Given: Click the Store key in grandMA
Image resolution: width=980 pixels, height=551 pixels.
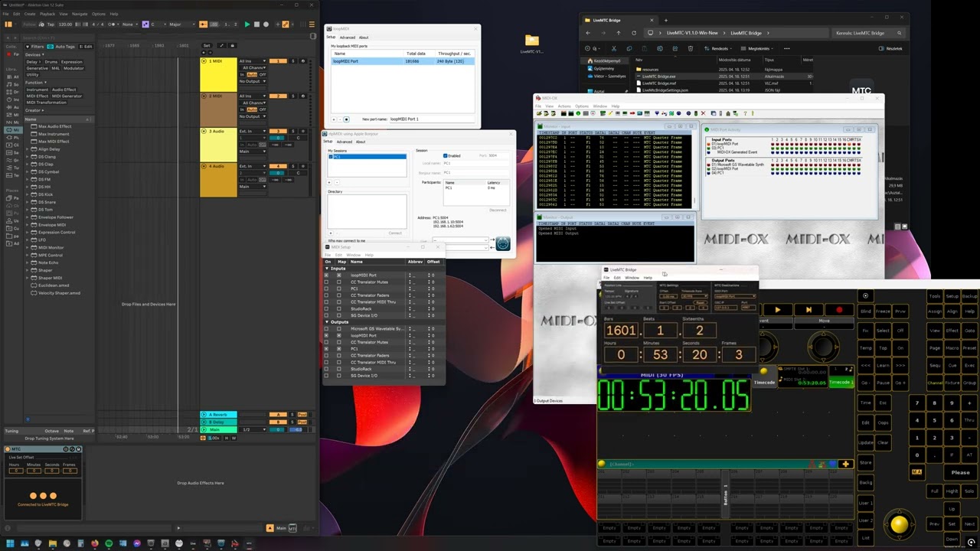Looking at the screenshot, I should 865,462.
